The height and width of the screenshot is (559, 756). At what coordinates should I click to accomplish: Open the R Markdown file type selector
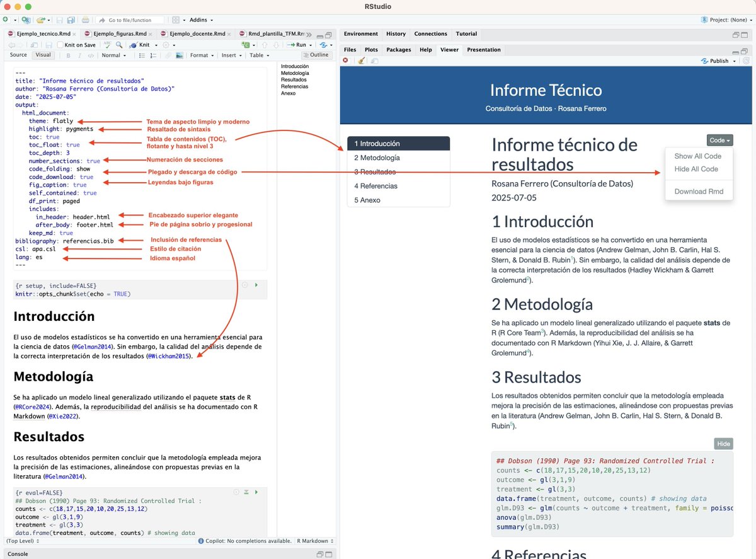(315, 541)
